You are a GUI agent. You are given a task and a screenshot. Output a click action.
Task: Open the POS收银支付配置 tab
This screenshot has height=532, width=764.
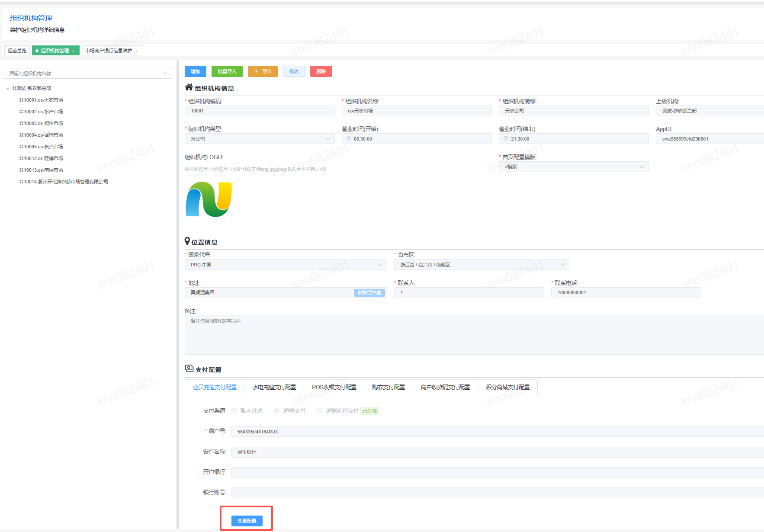tap(334, 387)
